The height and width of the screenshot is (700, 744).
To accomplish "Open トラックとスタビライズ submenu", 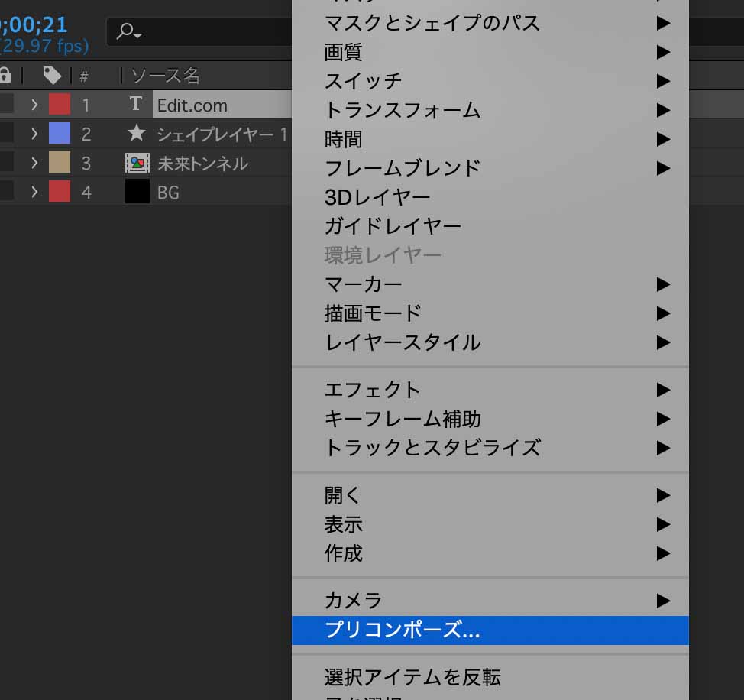I will (x=490, y=448).
